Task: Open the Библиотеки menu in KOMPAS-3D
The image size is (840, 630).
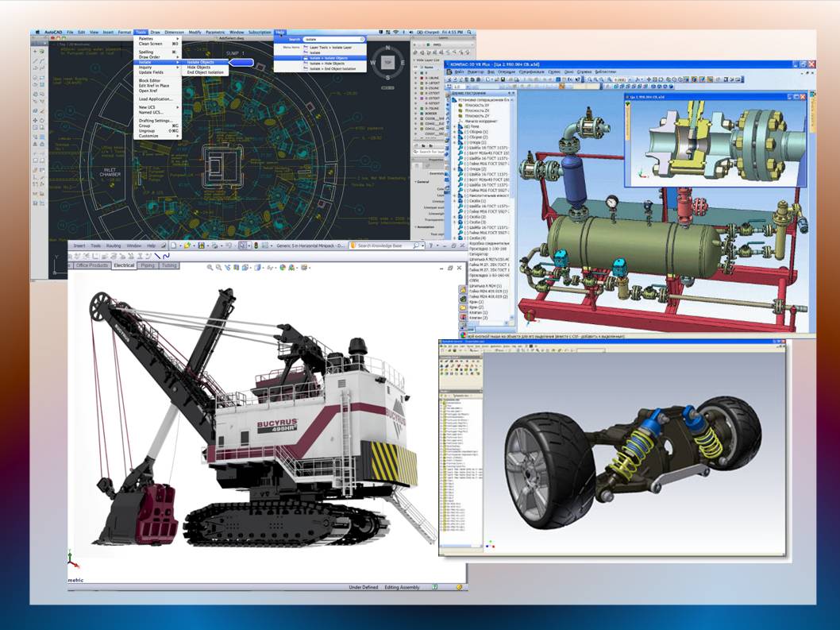Action: point(605,72)
